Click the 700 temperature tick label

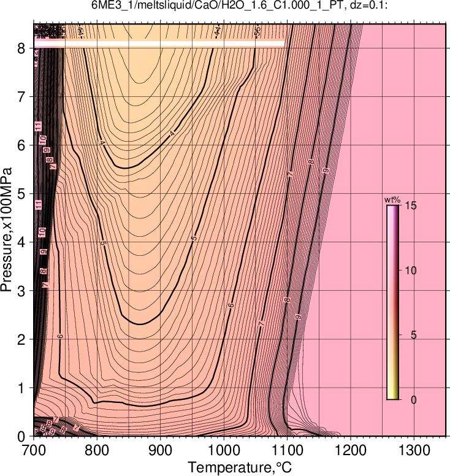coord(33,450)
